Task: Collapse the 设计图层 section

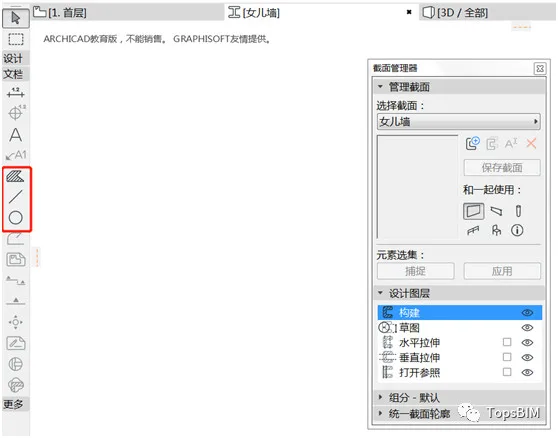Action: tap(380, 293)
